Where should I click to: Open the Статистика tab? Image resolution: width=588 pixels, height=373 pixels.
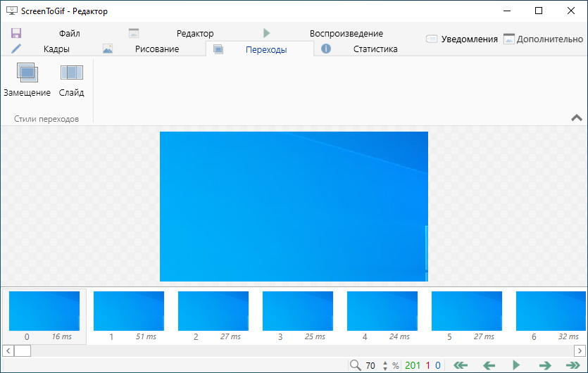375,49
